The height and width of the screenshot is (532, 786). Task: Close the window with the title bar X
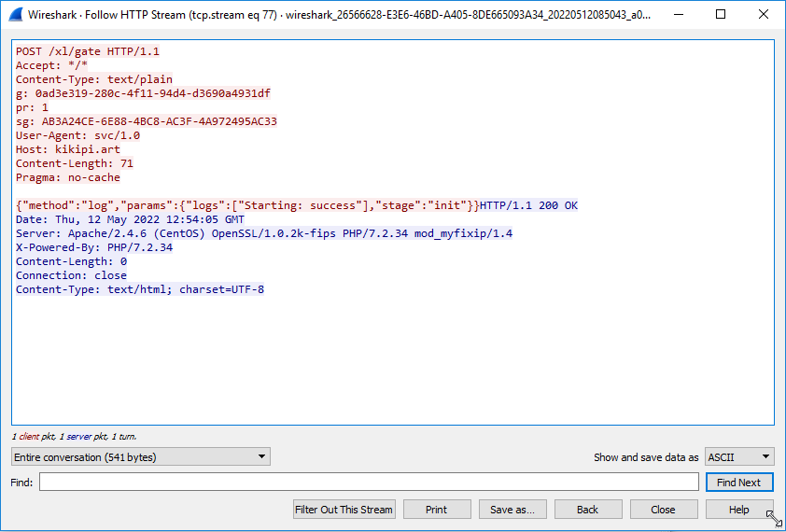pyautogui.click(x=764, y=15)
